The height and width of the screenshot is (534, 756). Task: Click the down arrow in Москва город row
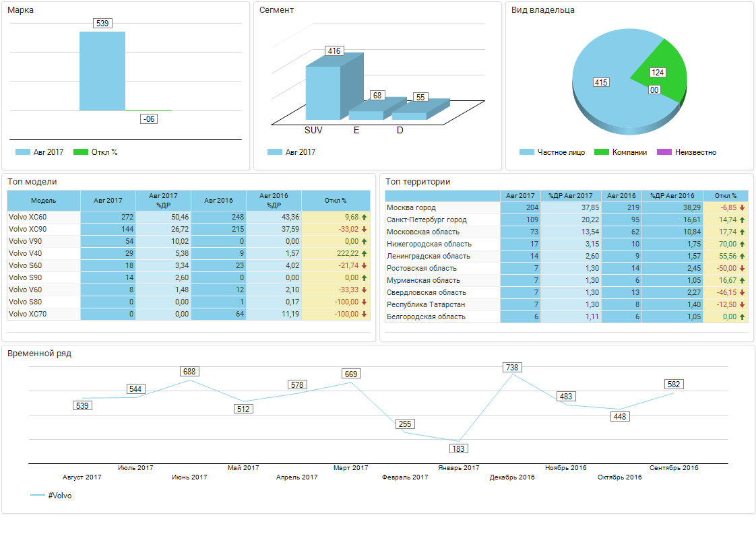click(742, 207)
